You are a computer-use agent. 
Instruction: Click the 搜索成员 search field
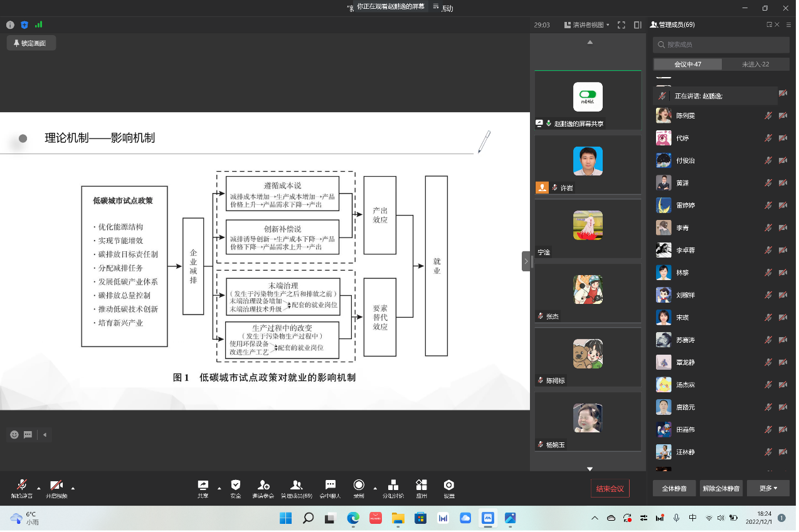coord(721,45)
